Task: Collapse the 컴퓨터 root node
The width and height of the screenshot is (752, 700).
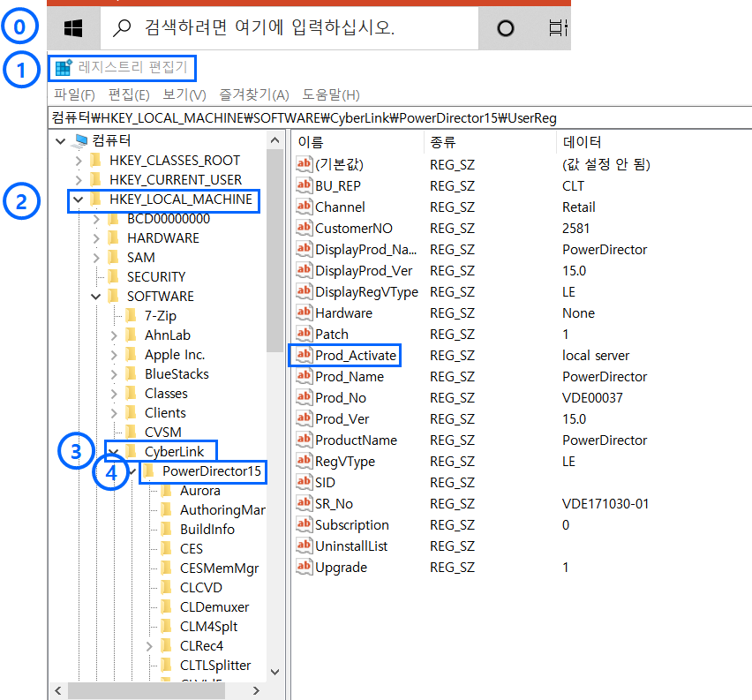Action: click(60, 141)
